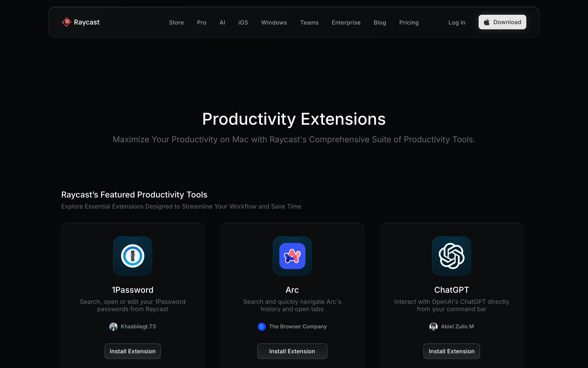Click the Download button
This screenshot has height=368, width=588.
point(502,22)
